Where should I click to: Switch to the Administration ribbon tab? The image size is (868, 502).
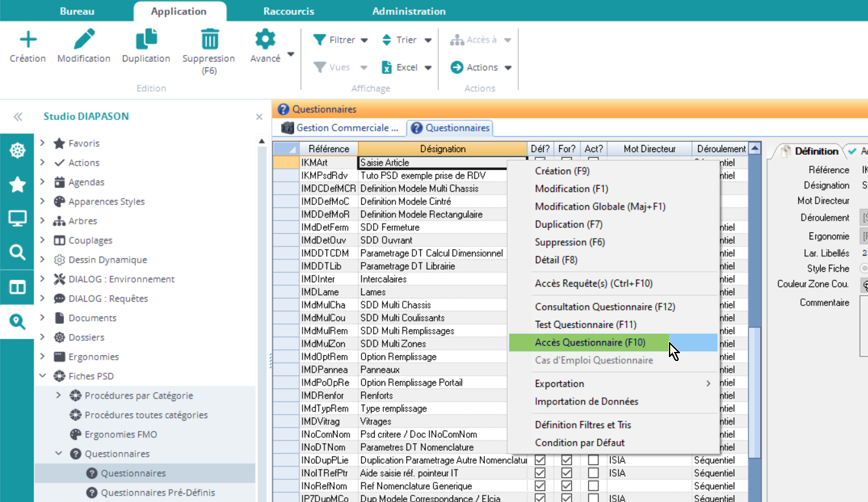408,11
